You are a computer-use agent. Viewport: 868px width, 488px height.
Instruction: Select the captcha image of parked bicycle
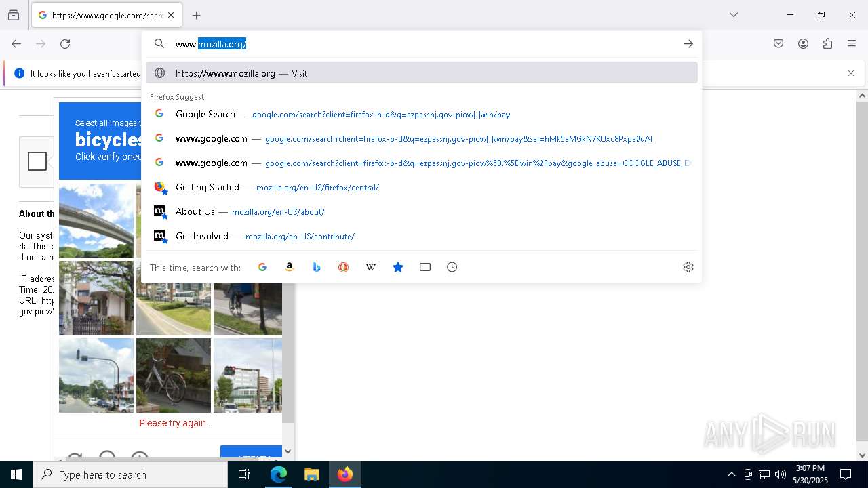pyautogui.click(x=174, y=375)
